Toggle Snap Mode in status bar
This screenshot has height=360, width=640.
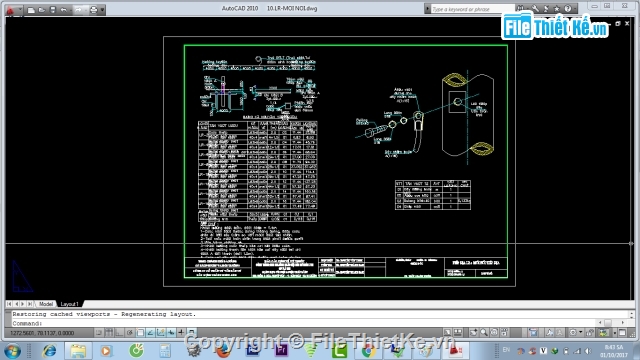point(98,333)
